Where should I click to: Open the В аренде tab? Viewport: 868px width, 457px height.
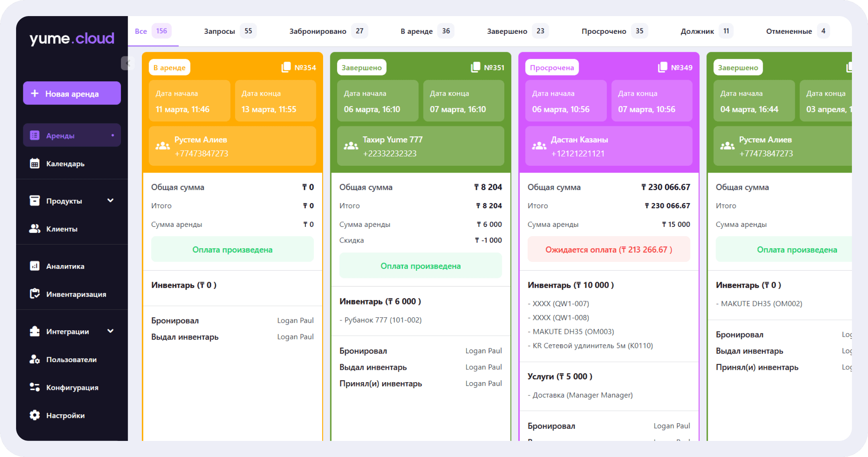tap(427, 31)
